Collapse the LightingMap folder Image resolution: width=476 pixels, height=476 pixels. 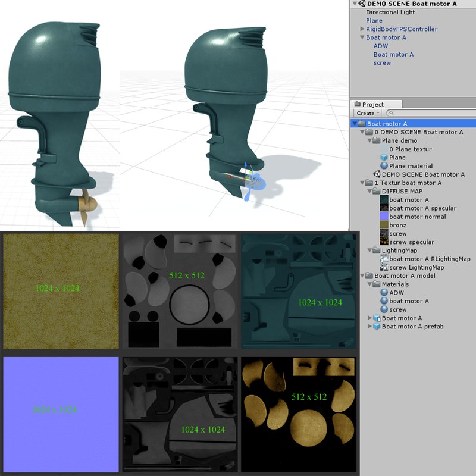point(369,250)
